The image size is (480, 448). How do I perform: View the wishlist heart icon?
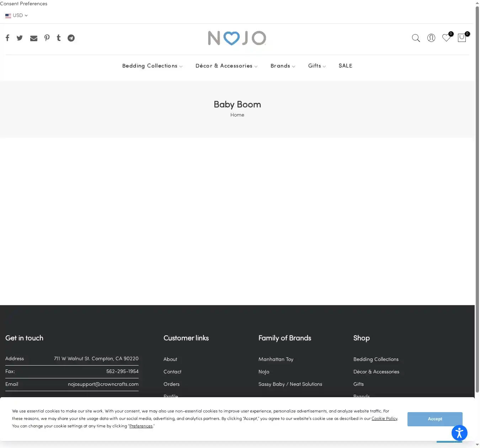446,38
